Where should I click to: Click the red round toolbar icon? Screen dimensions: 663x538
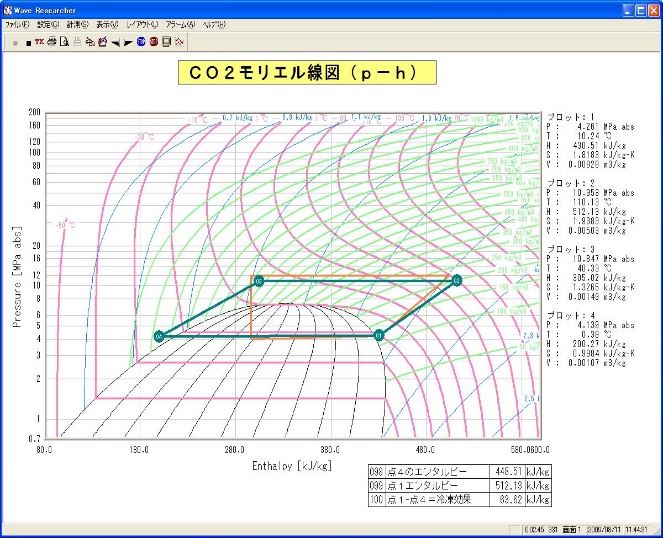tap(154, 41)
